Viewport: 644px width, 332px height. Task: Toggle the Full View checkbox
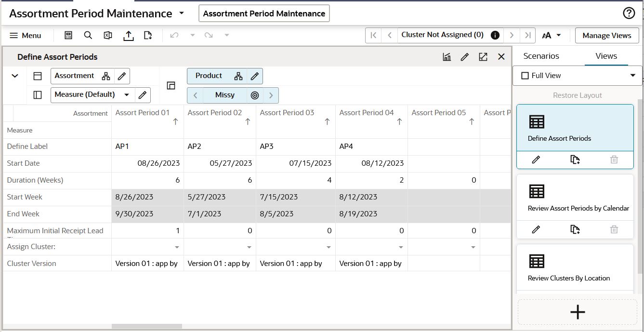point(525,76)
